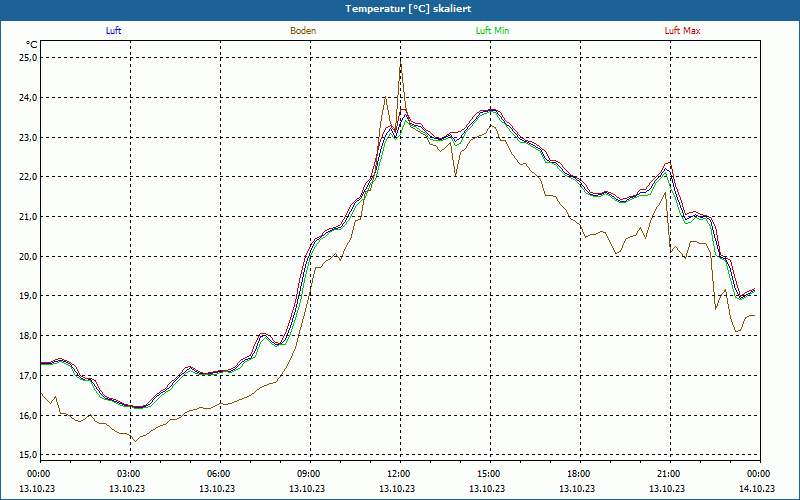The width and height of the screenshot is (800, 500).
Task: Click the 18,0 y-axis value
Action: (x=29, y=336)
